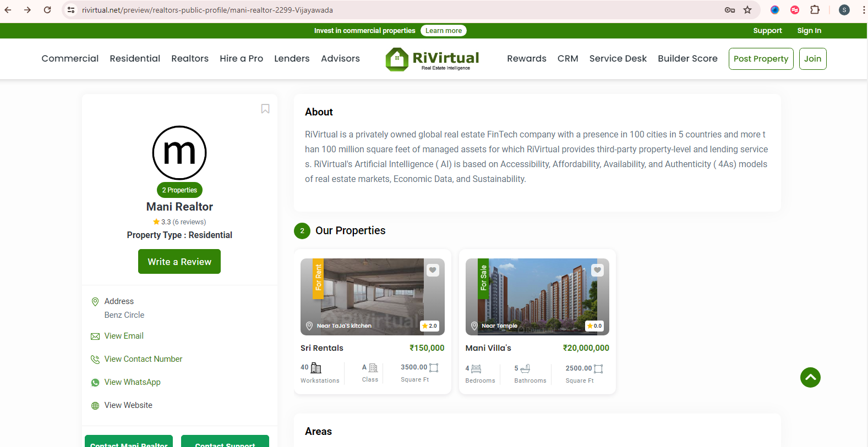Click the scroll-to-top arrow button
Image resolution: width=868 pixels, height=447 pixels.
(810, 377)
